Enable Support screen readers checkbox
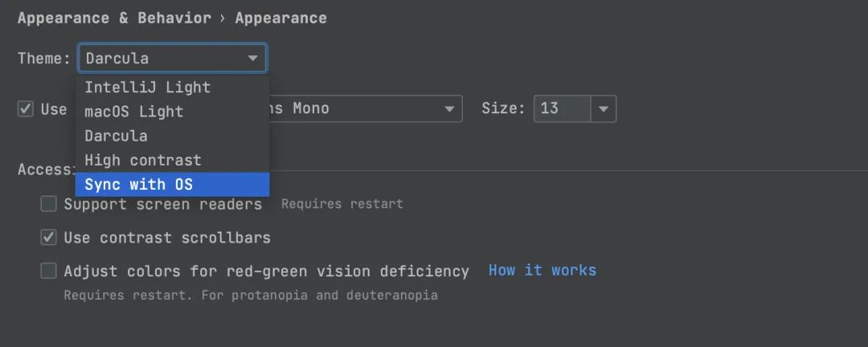The height and width of the screenshot is (347, 868). [49, 204]
